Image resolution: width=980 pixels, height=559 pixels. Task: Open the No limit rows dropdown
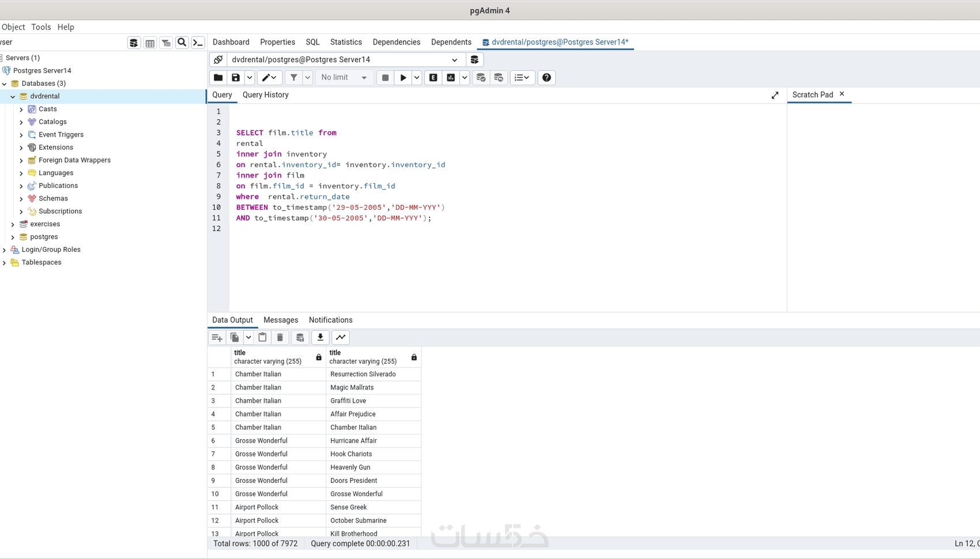364,77
